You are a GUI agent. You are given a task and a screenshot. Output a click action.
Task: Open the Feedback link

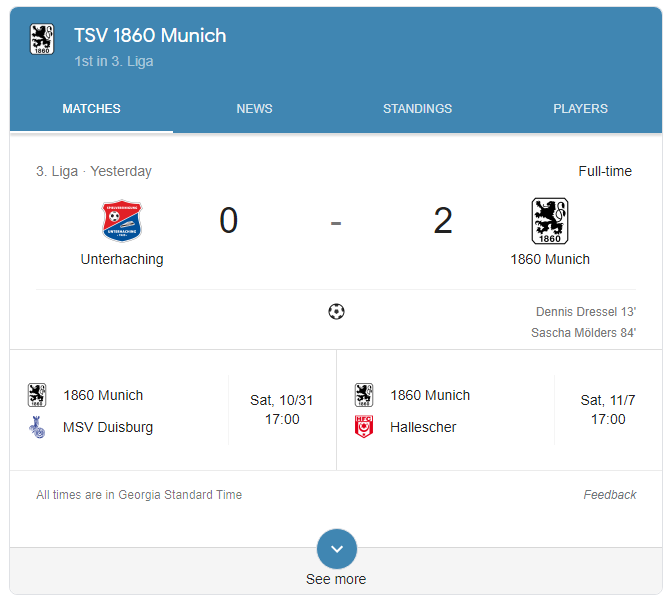(x=610, y=495)
